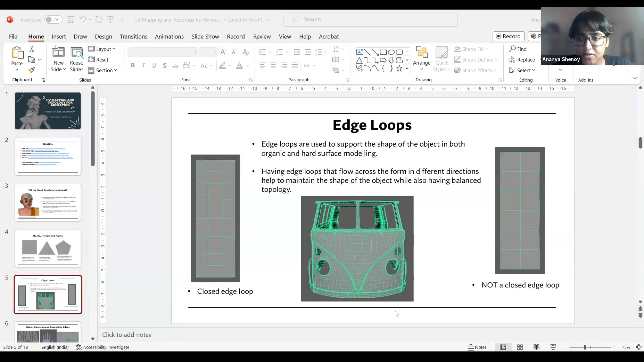Click the Paste clipboard icon

(x=17, y=53)
